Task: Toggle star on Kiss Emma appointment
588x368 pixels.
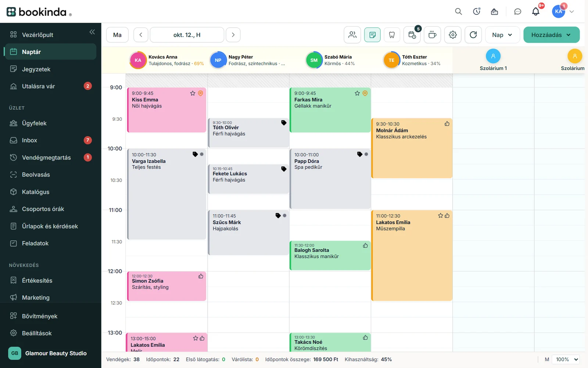Action: tap(193, 93)
